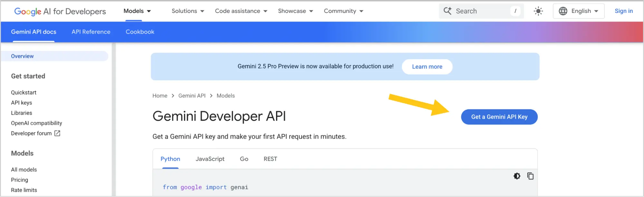Click the search magnifier sparkle icon

tap(447, 11)
